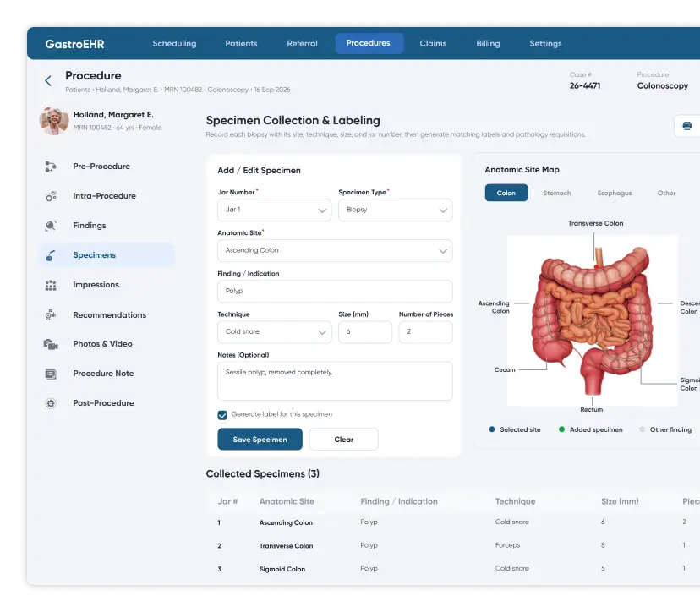Select the Colon site map tab
The height and width of the screenshot is (612, 700).
pos(506,193)
